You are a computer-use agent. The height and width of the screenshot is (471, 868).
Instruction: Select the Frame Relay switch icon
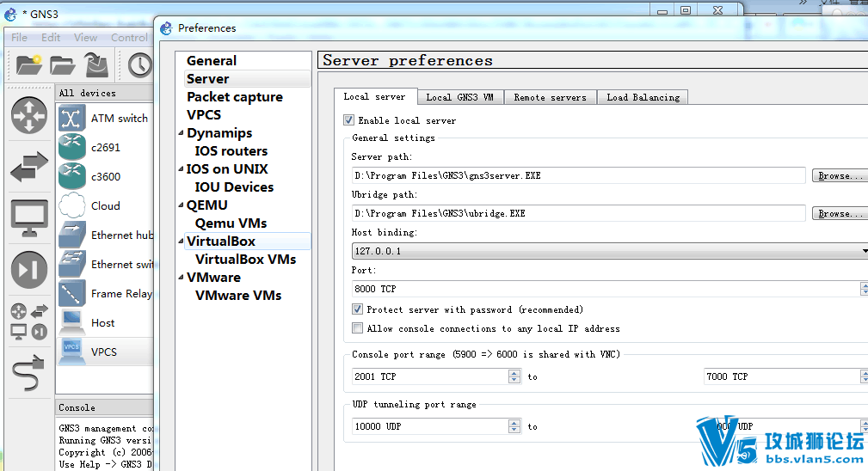(x=72, y=294)
